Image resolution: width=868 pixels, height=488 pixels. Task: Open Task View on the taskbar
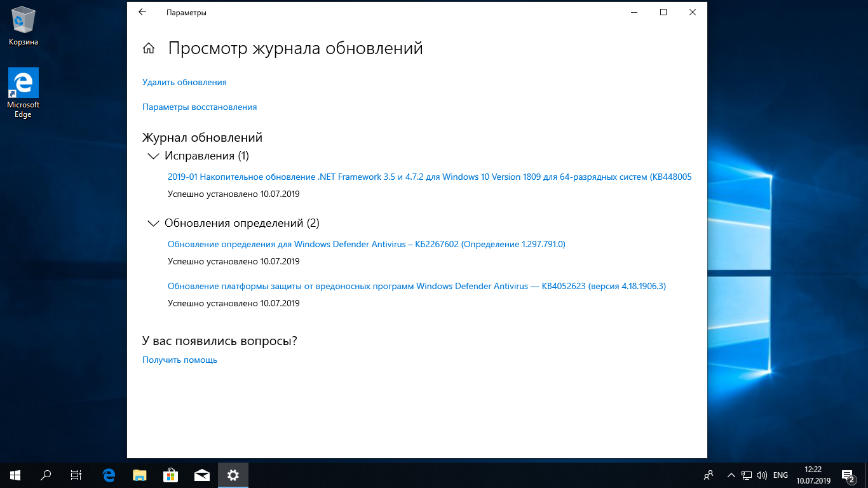[76, 475]
